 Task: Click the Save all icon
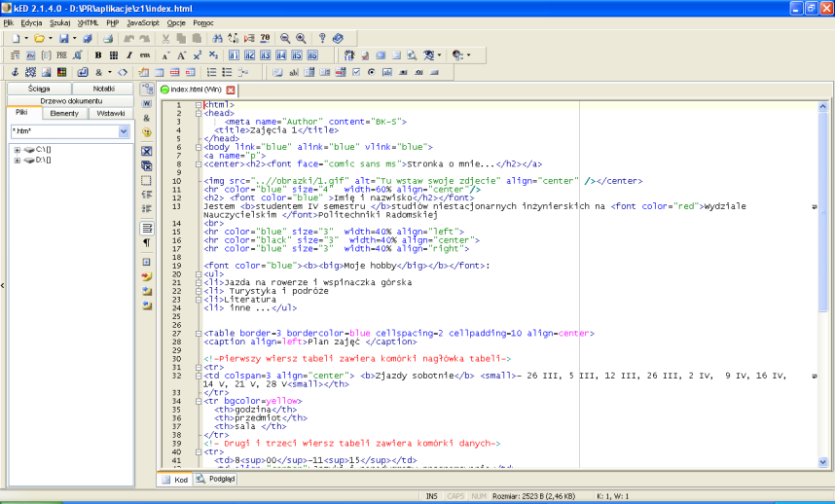[x=88, y=38]
